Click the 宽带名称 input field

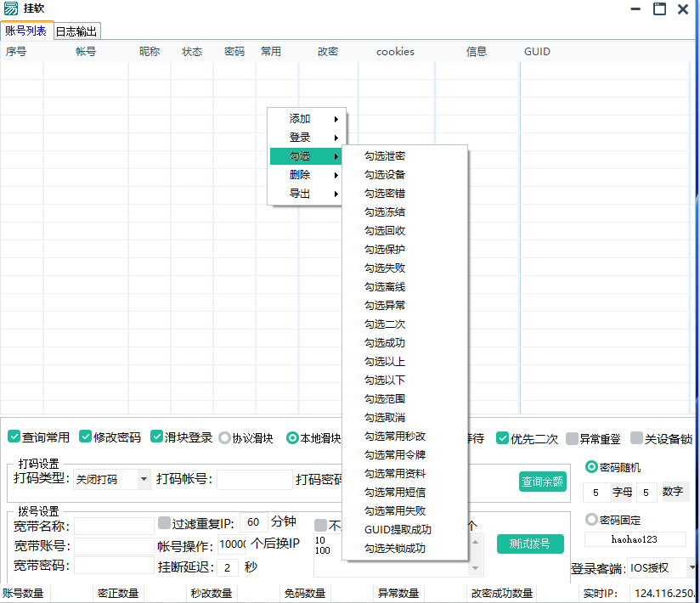tap(114, 526)
